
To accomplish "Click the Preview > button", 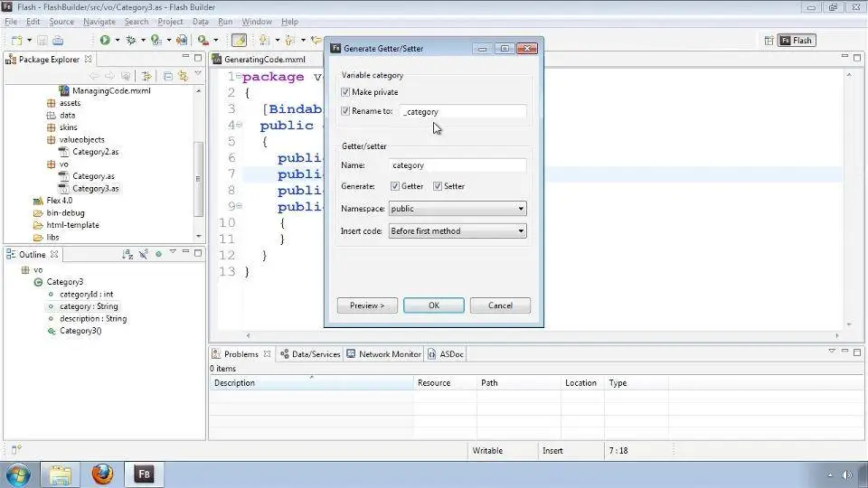I will click(367, 305).
